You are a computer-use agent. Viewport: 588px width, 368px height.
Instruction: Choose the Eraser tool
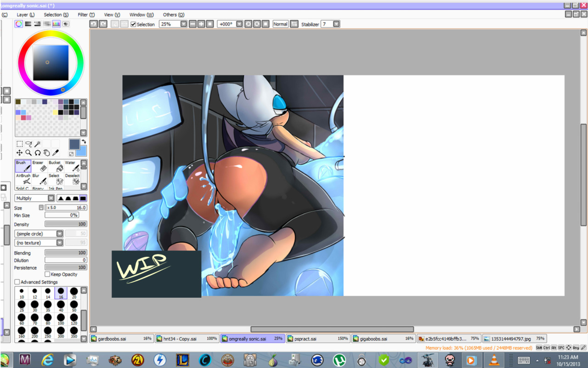click(40, 166)
